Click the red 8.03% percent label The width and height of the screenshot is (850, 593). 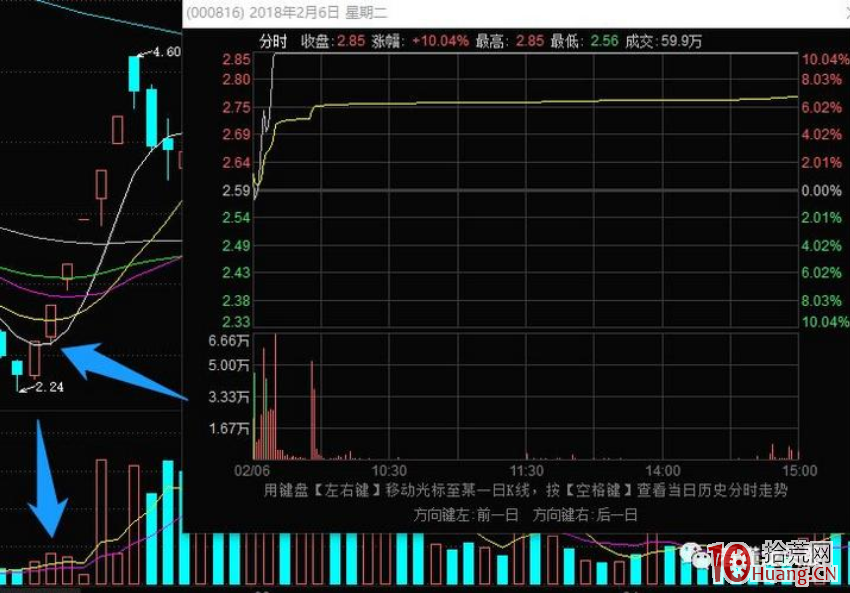pos(822,80)
